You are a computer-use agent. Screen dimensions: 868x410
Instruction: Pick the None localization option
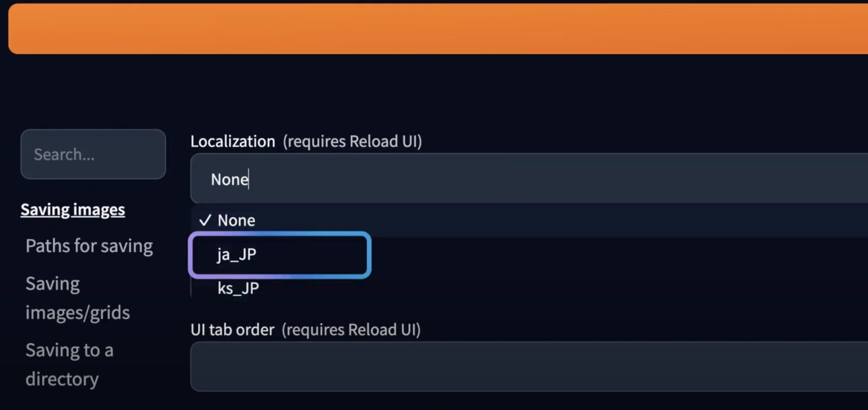point(236,220)
